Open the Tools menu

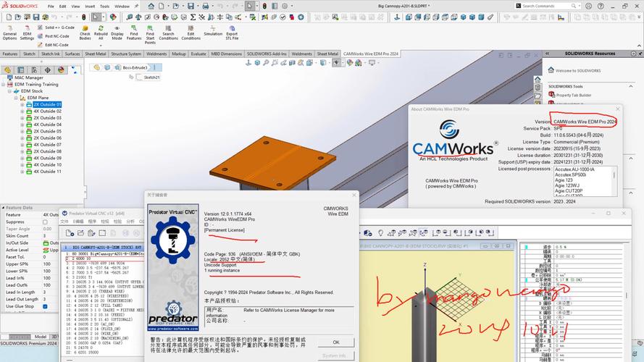105,7
